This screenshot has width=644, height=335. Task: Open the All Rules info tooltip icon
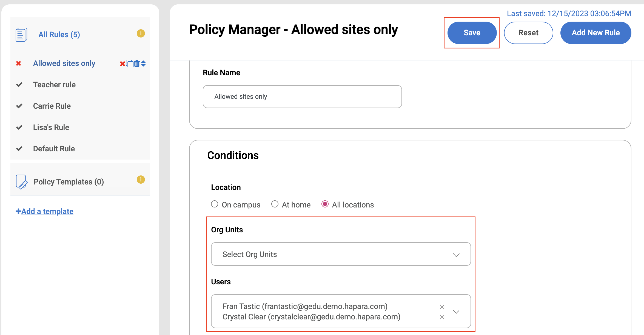(141, 33)
